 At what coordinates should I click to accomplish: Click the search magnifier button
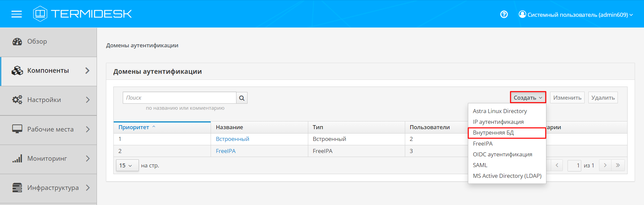pos(242,98)
